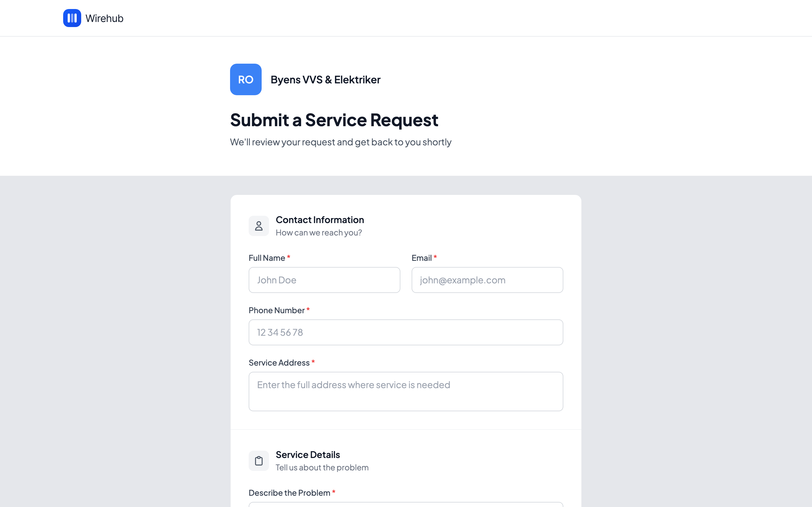Click the Byens VVS & Elektriker company name

click(x=325, y=80)
